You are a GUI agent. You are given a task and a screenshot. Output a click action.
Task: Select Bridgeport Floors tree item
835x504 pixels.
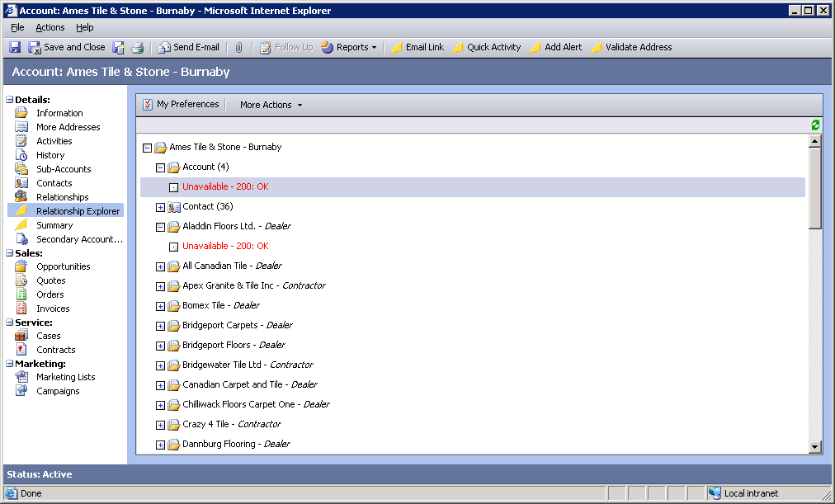tap(234, 345)
